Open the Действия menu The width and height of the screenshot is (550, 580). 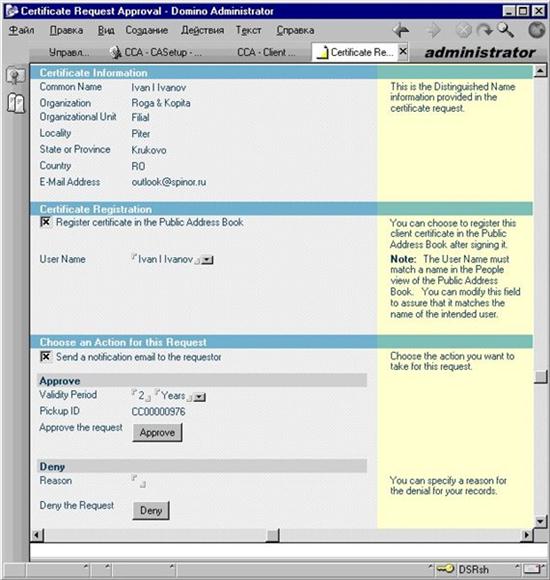click(x=203, y=30)
